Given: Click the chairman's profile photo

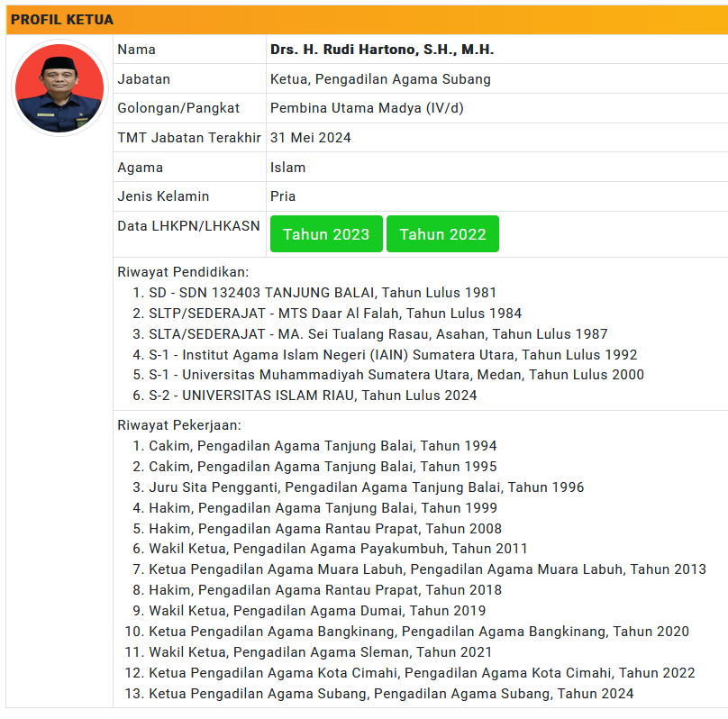Looking at the screenshot, I should tap(59, 88).
